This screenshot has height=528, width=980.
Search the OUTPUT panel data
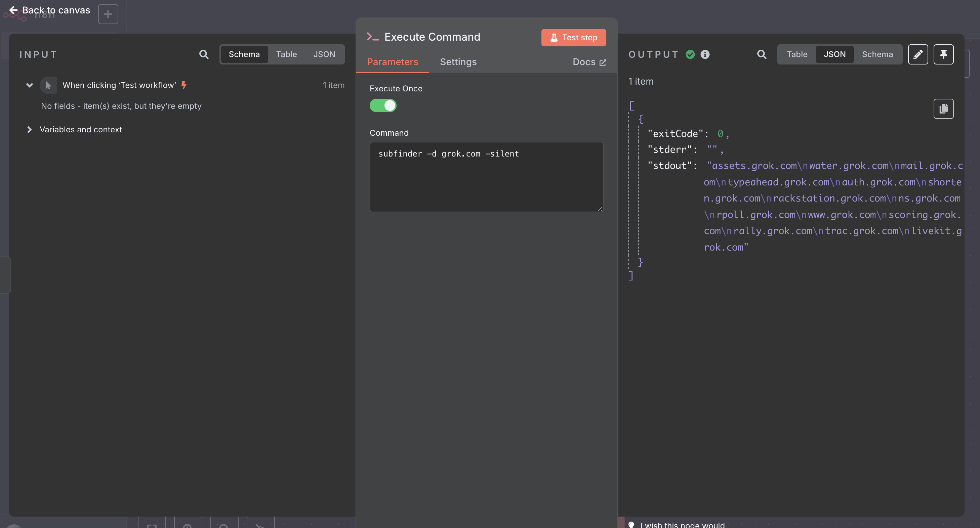[762, 54]
